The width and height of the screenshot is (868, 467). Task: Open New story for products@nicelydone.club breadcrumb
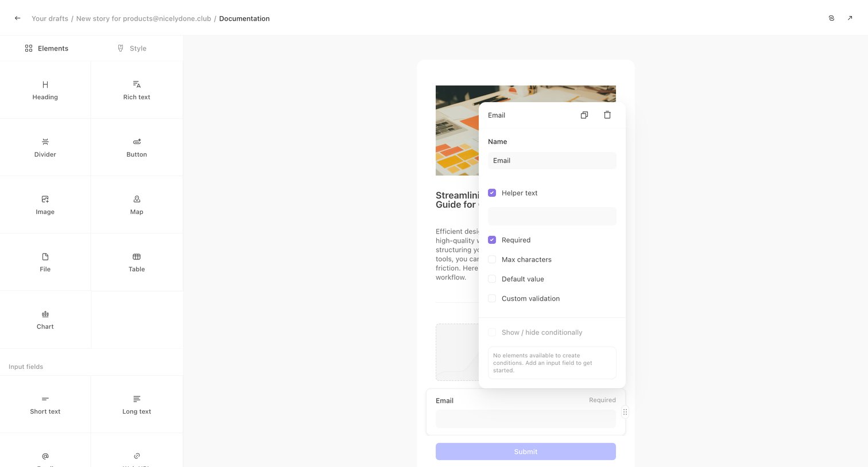pyautogui.click(x=144, y=18)
